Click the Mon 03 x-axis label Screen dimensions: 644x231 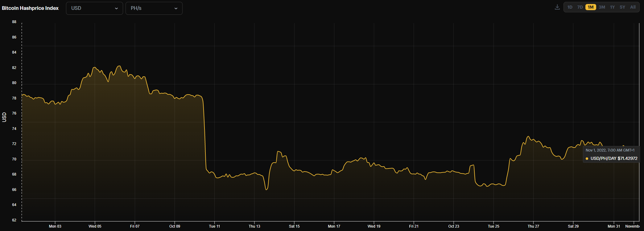point(55,226)
